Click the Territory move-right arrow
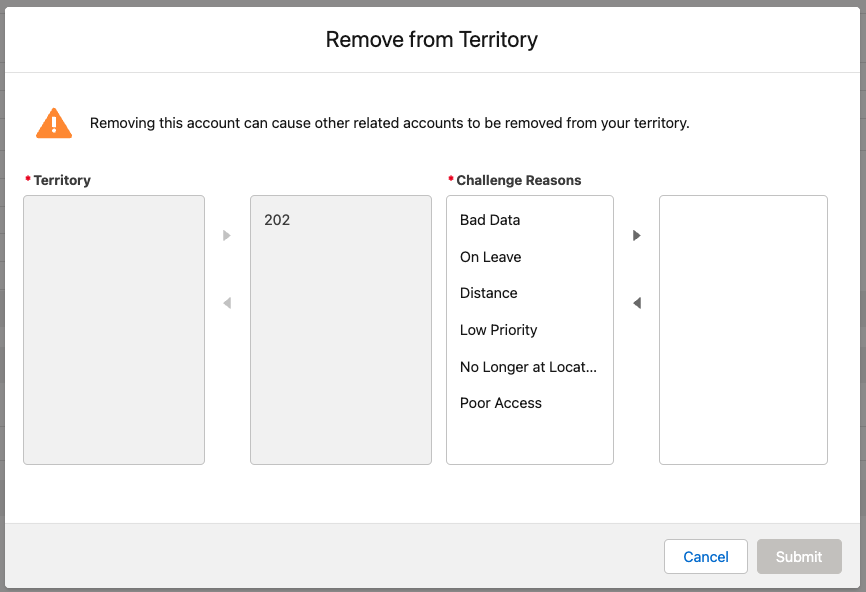Screen dimensions: 866x592 [x=227, y=236]
